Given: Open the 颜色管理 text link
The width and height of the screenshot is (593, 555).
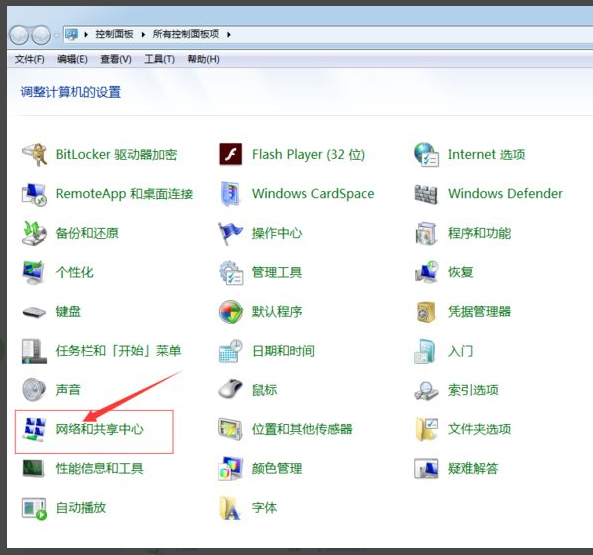Looking at the screenshot, I should (277, 469).
